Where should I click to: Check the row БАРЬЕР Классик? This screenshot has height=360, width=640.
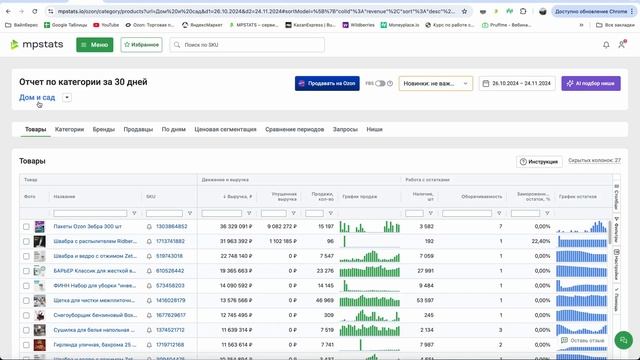[x=26, y=271]
